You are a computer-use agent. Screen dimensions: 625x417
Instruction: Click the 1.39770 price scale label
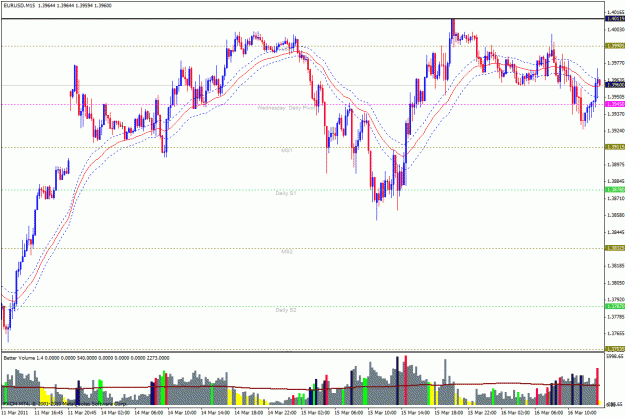click(x=616, y=63)
